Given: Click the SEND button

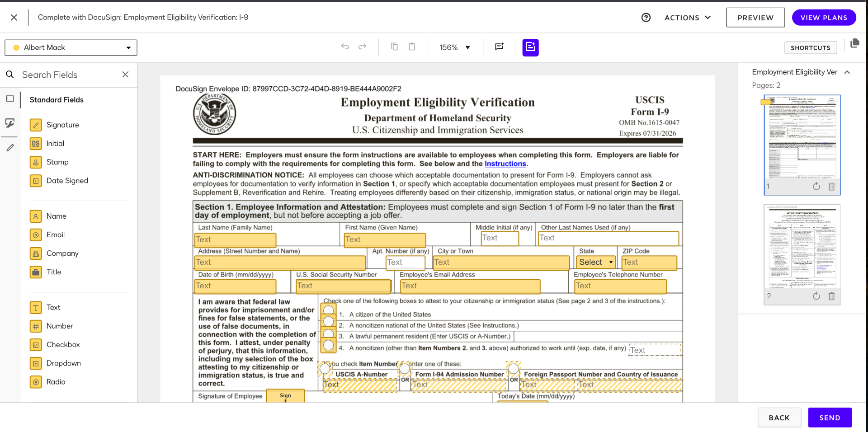Looking at the screenshot, I should pyautogui.click(x=830, y=418).
